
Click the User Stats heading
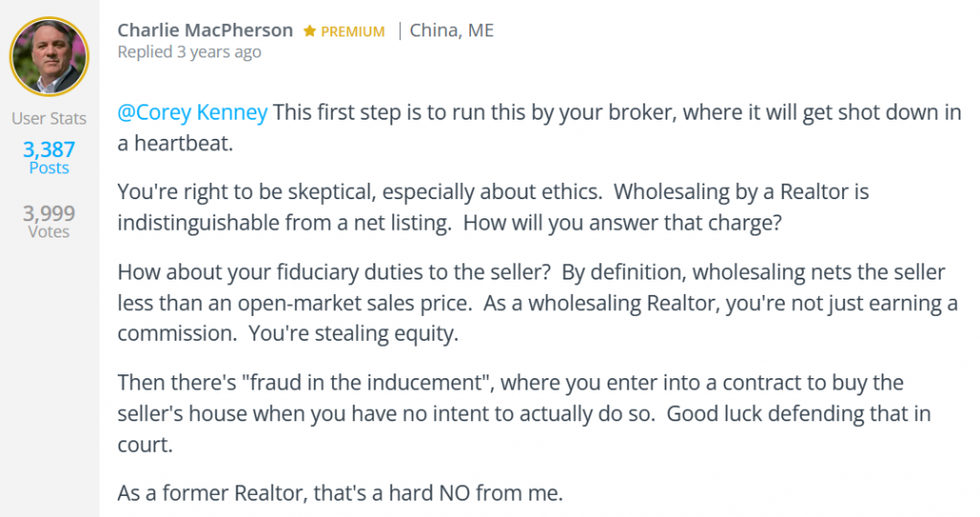(x=49, y=119)
